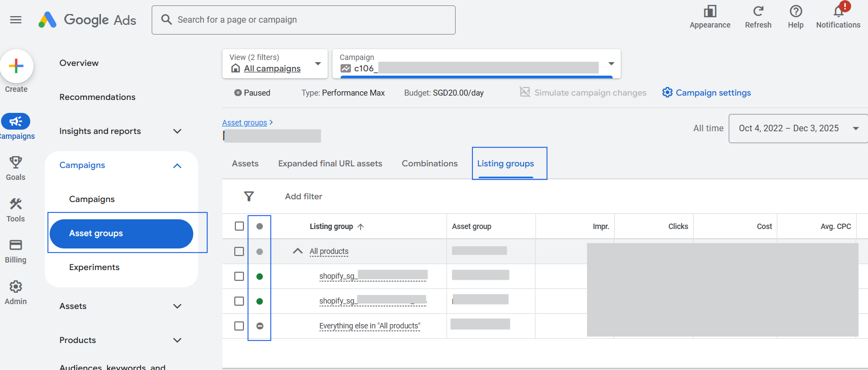868x370 pixels.
Task: Expand Insights and reports menu
Action: click(x=177, y=131)
